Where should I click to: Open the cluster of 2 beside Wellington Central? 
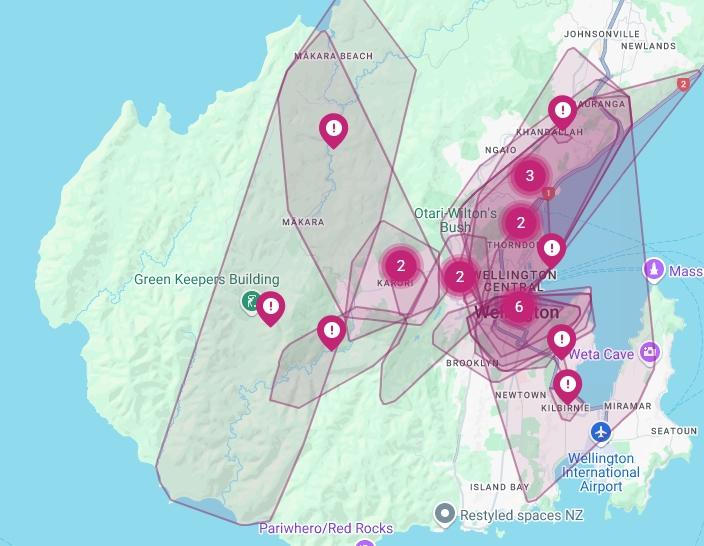460,277
